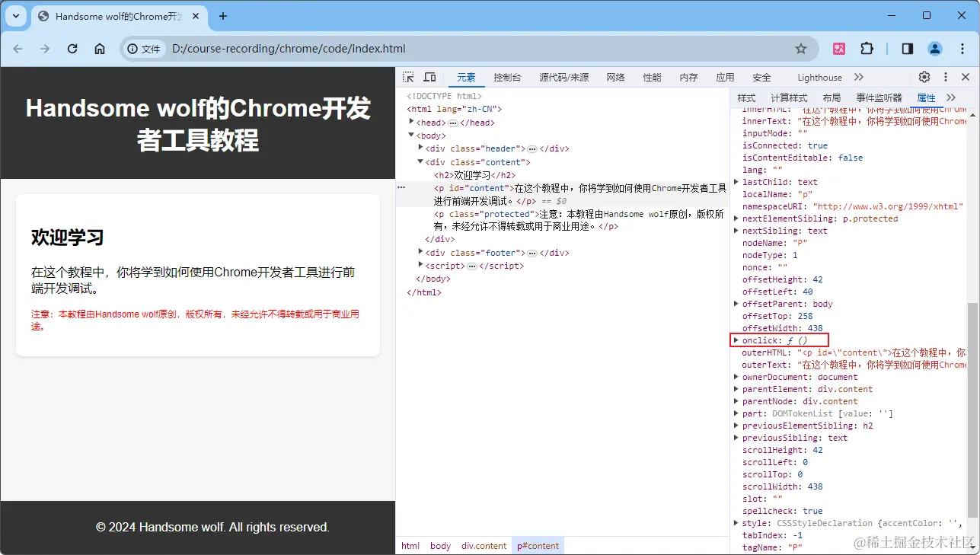Open the Lighthouse tab

pyautogui.click(x=819, y=77)
